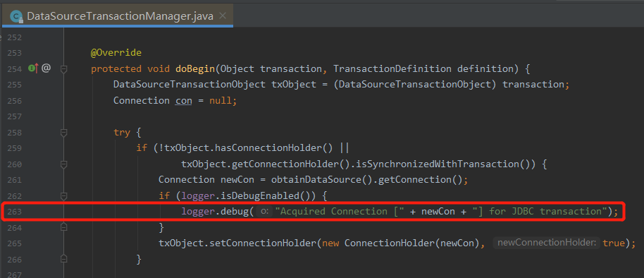Click the logger.debug call on line 263
This screenshot has width=644, height=278.
[215, 212]
